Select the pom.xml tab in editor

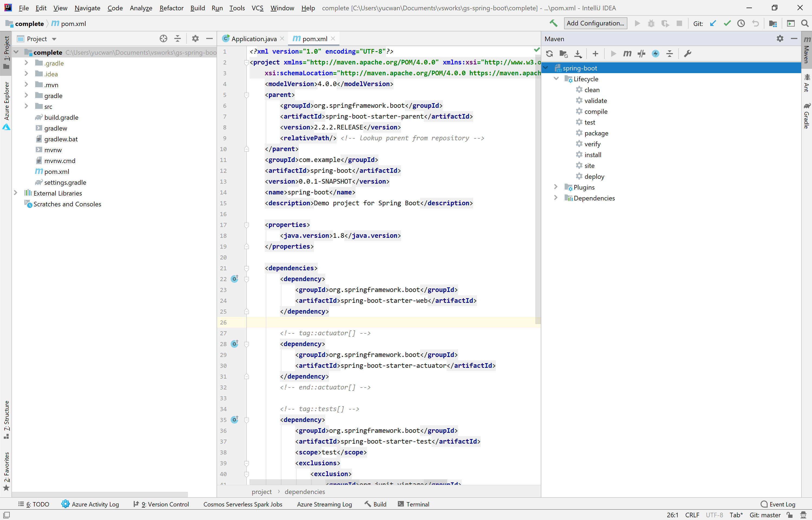314,38
